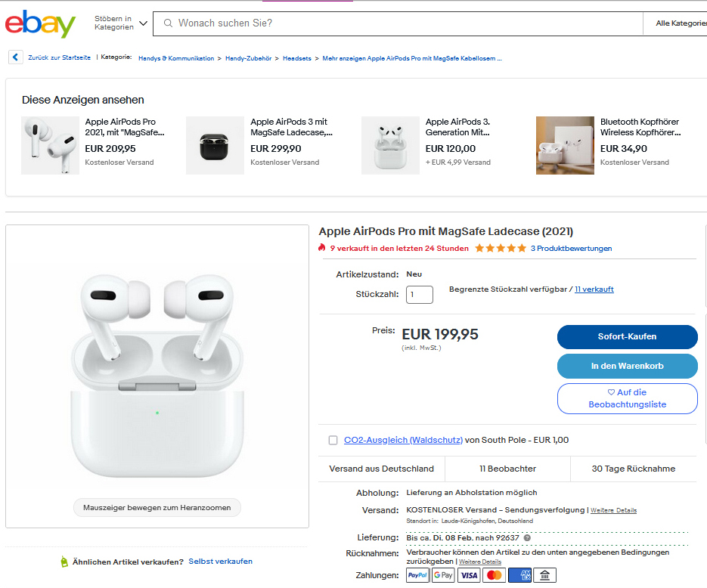707x588 pixels.
Task: Click the Mastercard payment icon
Action: (x=495, y=576)
